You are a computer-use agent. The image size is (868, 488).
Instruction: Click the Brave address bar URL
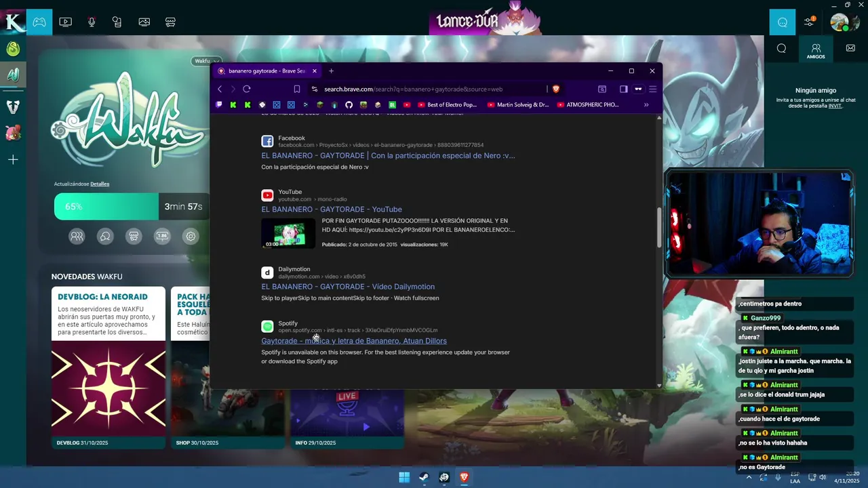(413, 89)
